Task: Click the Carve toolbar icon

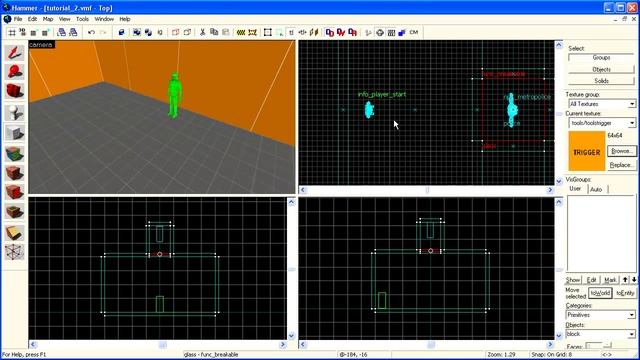Action: pos(121,32)
